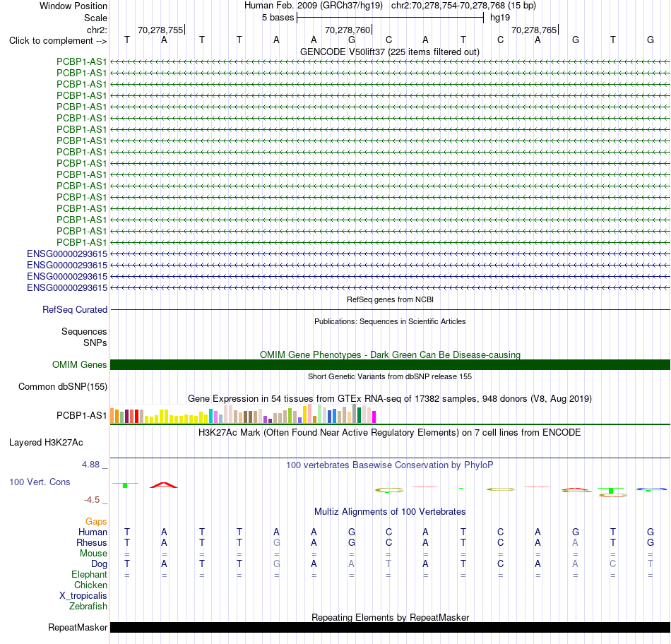Click the SNPs track label
The image size is (671, 644).
click(x=95, y=342)
